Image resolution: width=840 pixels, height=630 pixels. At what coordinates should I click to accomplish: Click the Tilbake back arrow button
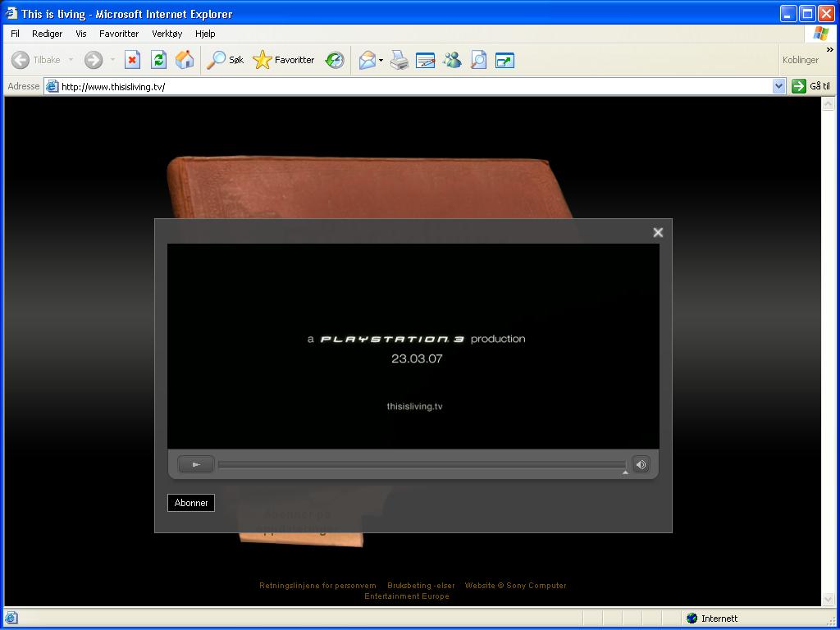(36, 60)
